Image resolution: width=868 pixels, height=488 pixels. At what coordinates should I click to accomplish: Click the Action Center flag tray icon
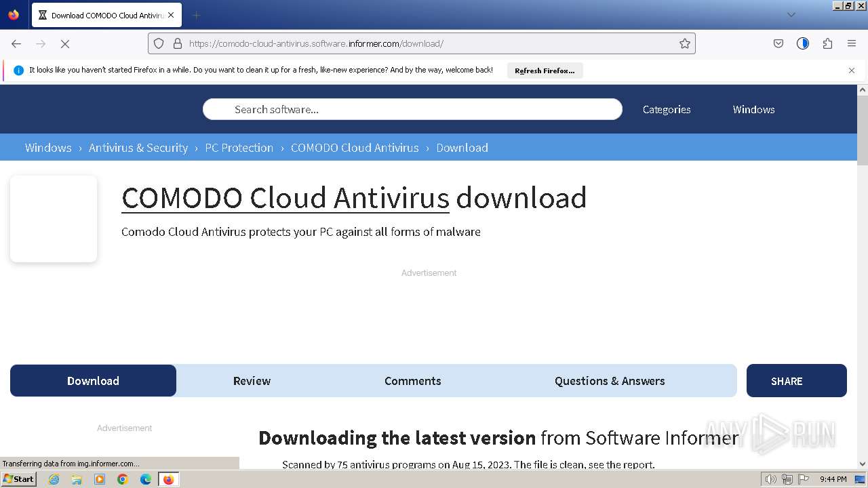pos(804,479)
